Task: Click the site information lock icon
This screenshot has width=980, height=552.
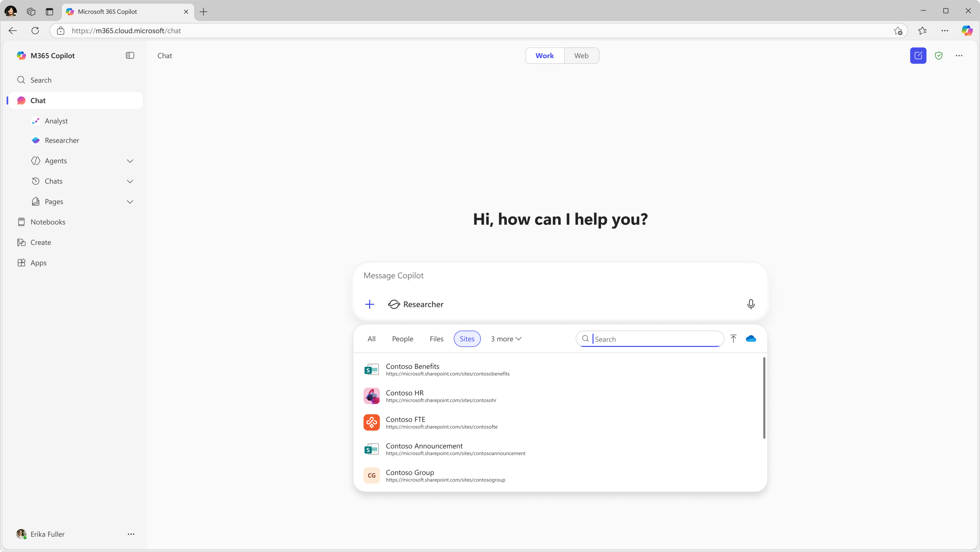Action: click(x=60, y=31)
